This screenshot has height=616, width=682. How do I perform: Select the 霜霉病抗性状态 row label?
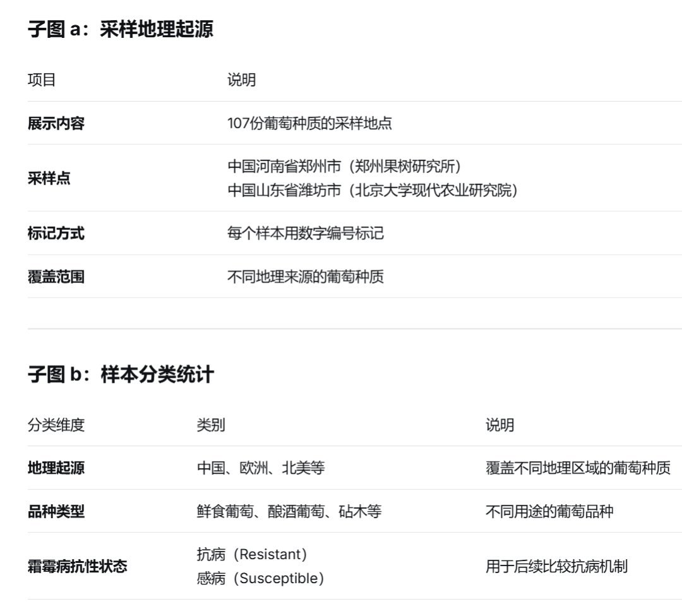point(78,567)
